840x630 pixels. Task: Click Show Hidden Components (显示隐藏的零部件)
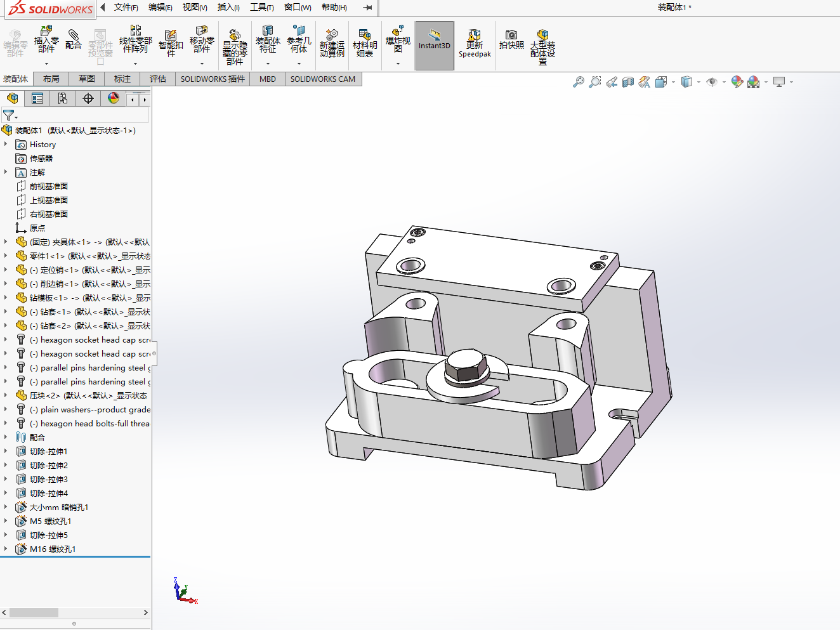235,46
